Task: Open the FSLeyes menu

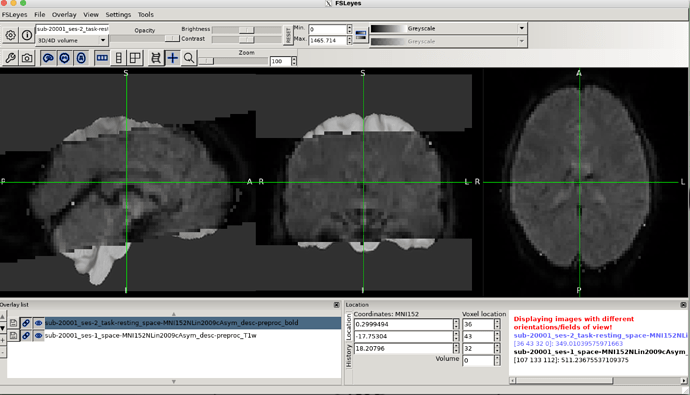Action: point(15,15)
